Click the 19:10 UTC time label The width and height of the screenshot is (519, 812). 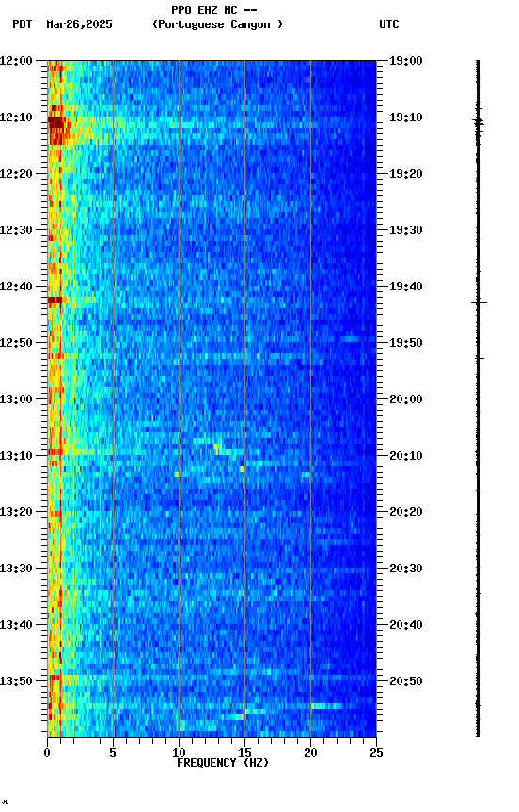click(406, 117)
